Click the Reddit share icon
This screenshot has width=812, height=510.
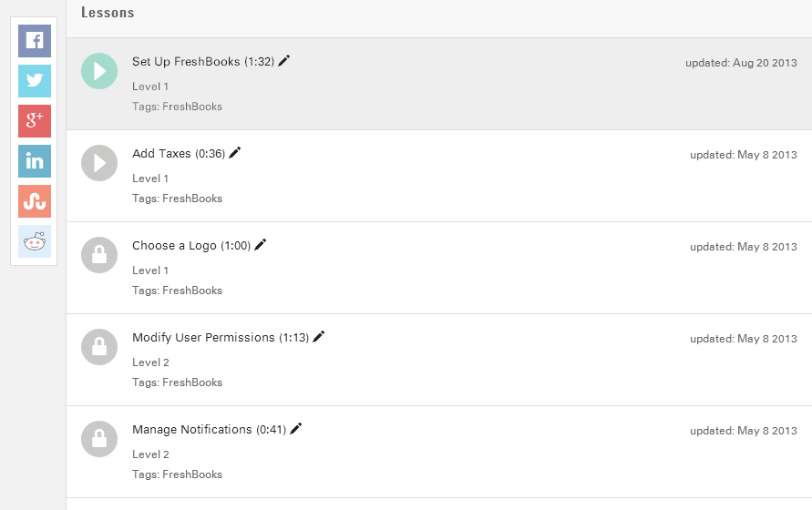click(35, 241)
